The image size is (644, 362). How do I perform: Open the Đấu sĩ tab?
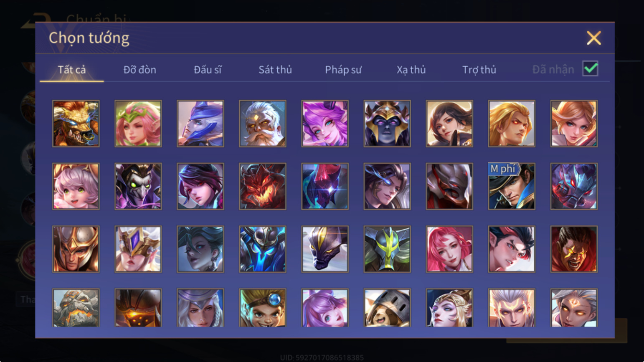click(x=208, y=70)
